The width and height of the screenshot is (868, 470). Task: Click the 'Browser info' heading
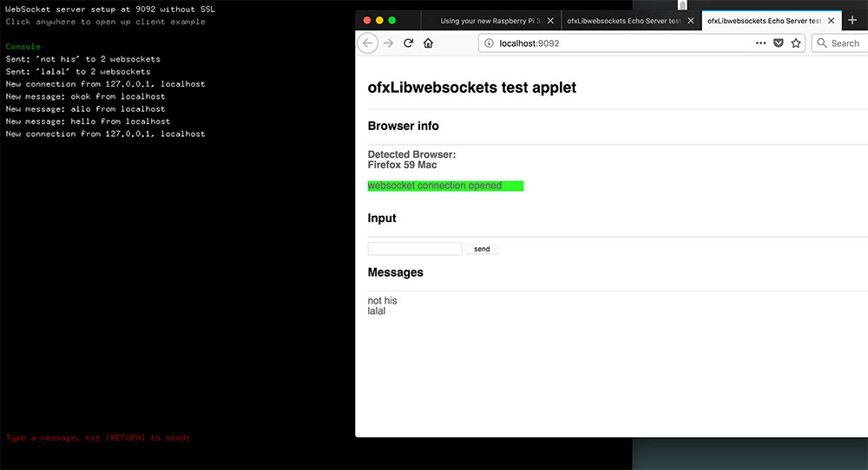(403, 126)
